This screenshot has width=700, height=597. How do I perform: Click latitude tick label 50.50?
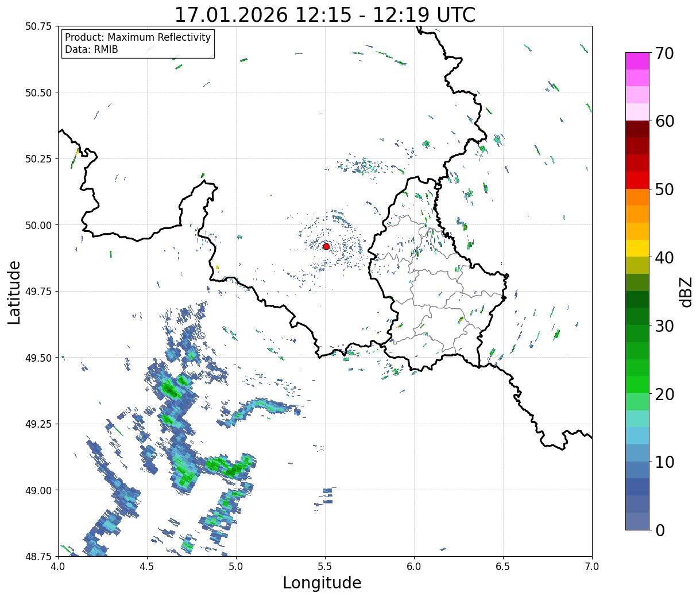38,92
